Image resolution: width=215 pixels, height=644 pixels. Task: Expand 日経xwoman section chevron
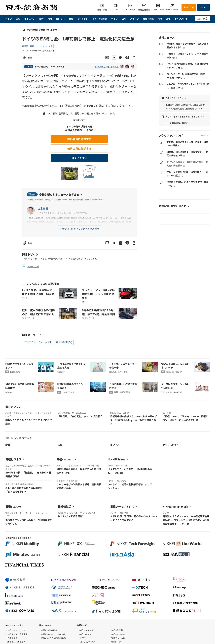75,459
